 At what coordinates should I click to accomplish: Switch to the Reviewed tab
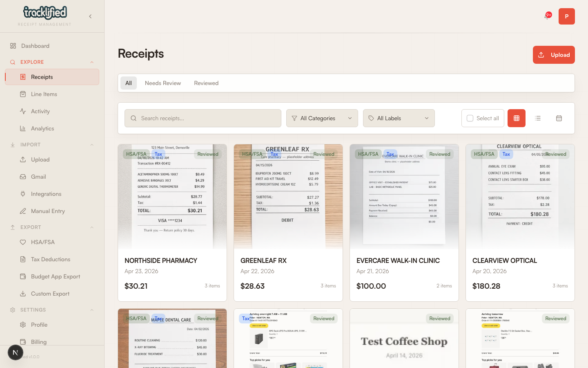click(206, 83)
